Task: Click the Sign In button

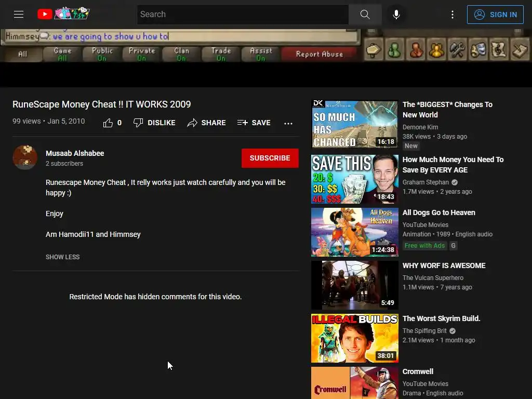Action: click(x=495, y=14)
